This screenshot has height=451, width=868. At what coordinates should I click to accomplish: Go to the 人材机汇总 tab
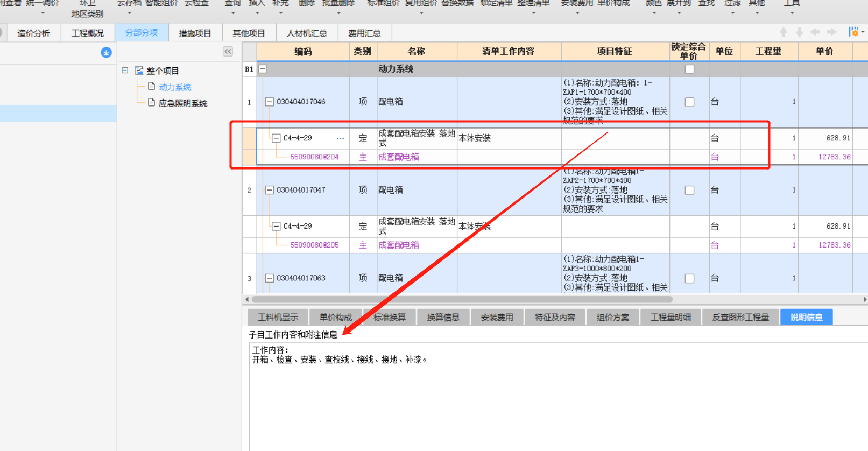point(307,33)
